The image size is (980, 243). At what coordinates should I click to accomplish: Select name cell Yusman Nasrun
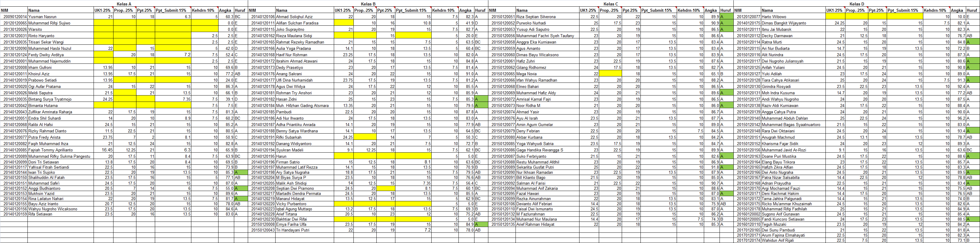point(60,17)
